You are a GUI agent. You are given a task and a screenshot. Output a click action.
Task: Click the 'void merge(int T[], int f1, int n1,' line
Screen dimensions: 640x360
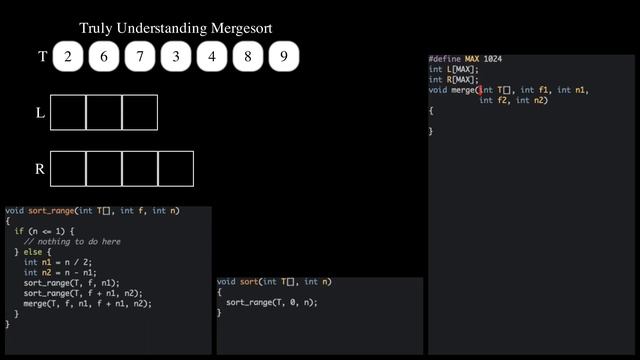pyautogui.click(x=509, y=90)
